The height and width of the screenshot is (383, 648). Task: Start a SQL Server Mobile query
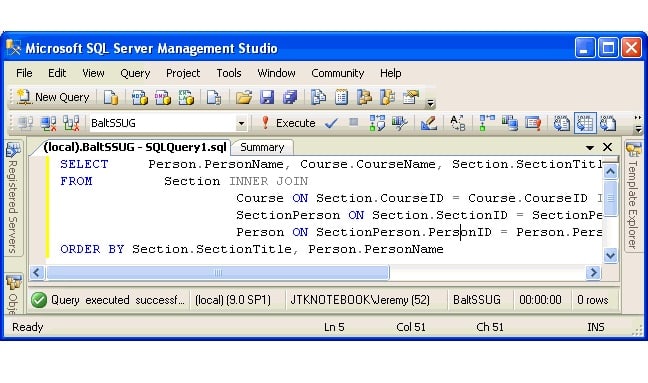click(214, 98)
